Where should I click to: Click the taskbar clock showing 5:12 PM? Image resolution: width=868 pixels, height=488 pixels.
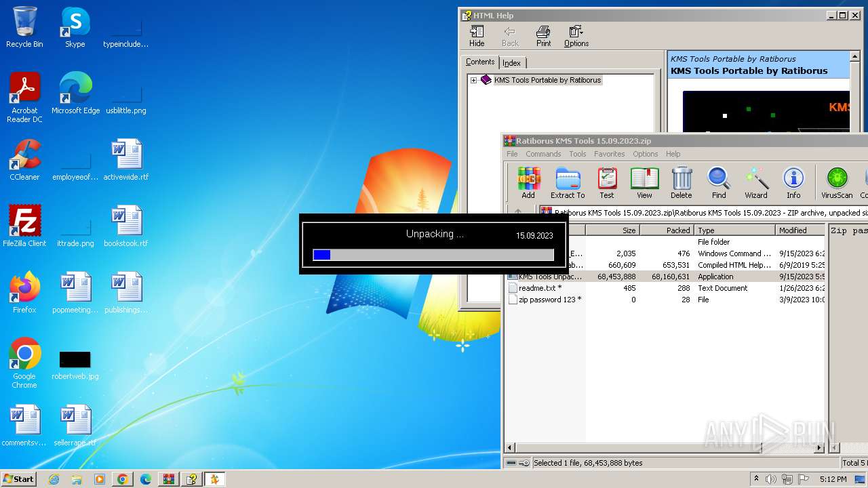click(833, 479)
